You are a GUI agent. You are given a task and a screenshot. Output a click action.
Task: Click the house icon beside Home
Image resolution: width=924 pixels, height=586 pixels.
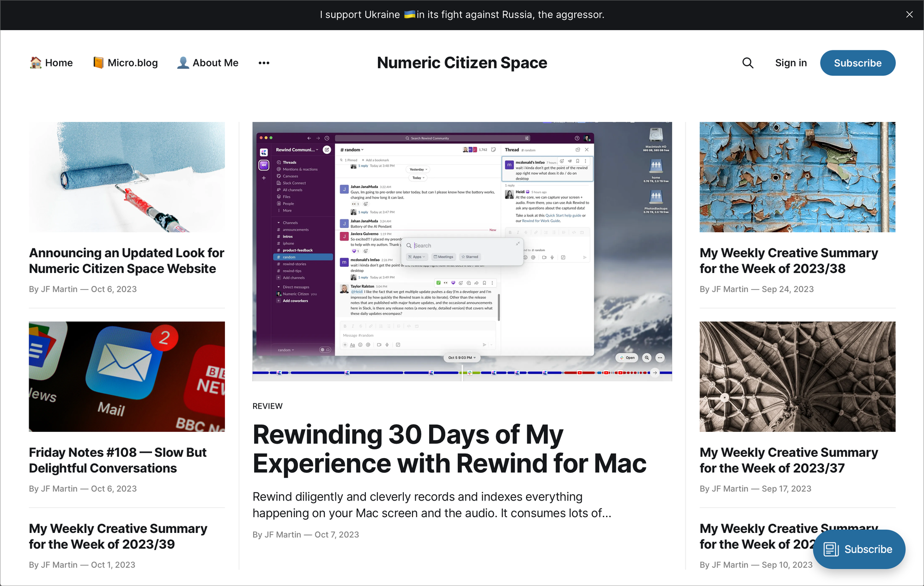click(x=36, y=62)
